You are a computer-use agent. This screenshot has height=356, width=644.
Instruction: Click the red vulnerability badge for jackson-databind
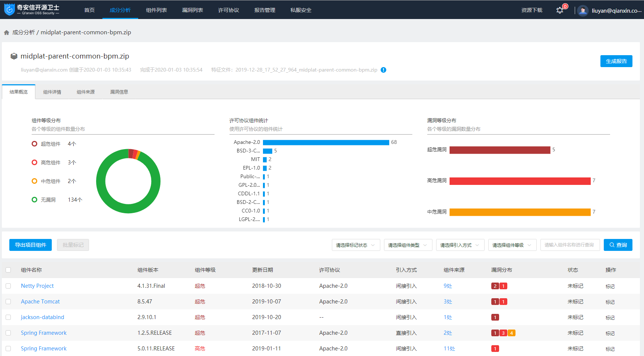495,318
